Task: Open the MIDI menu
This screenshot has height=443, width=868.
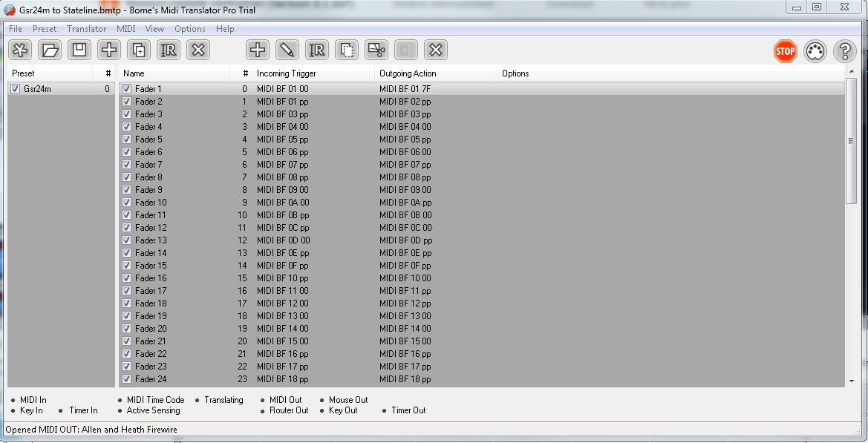Action: click(x=126, y=29)
